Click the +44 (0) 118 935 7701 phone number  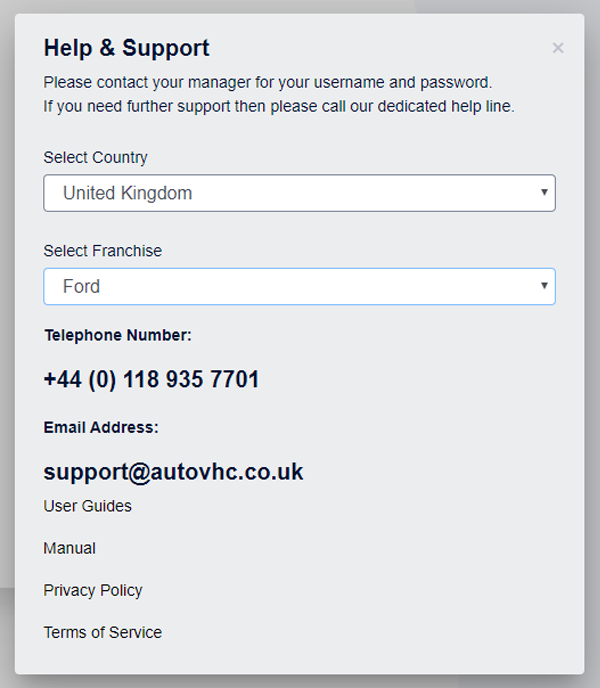click(152, 380)
